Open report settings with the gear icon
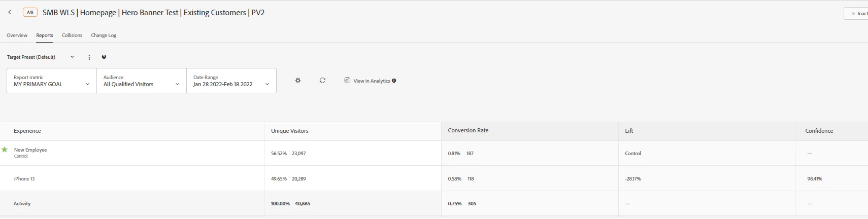 click(298, 81)
